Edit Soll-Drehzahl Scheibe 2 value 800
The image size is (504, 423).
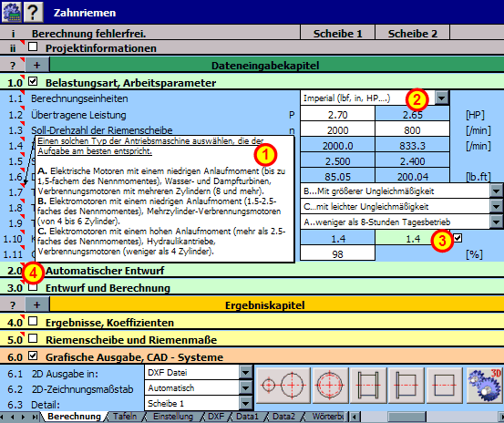pyautogui.click(x=412, y=130)
